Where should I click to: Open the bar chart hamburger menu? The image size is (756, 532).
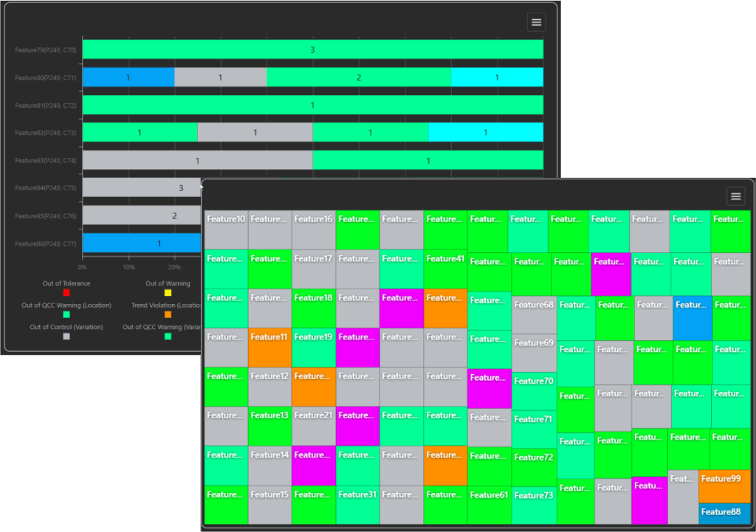point(536,22)
